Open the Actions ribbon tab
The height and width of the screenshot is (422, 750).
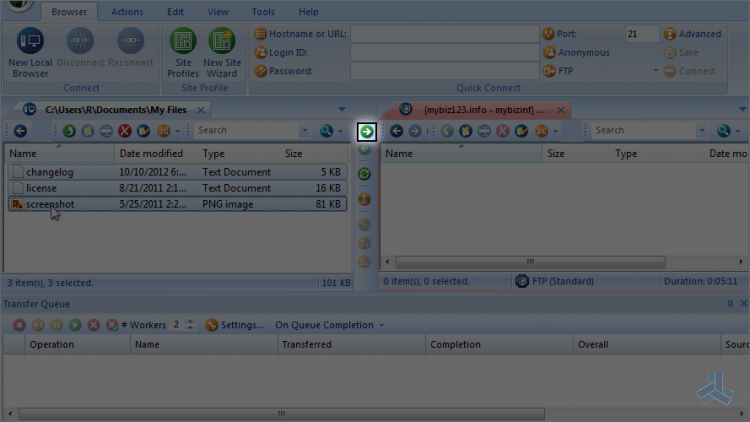pyautogui.click(x=127, y=12)
